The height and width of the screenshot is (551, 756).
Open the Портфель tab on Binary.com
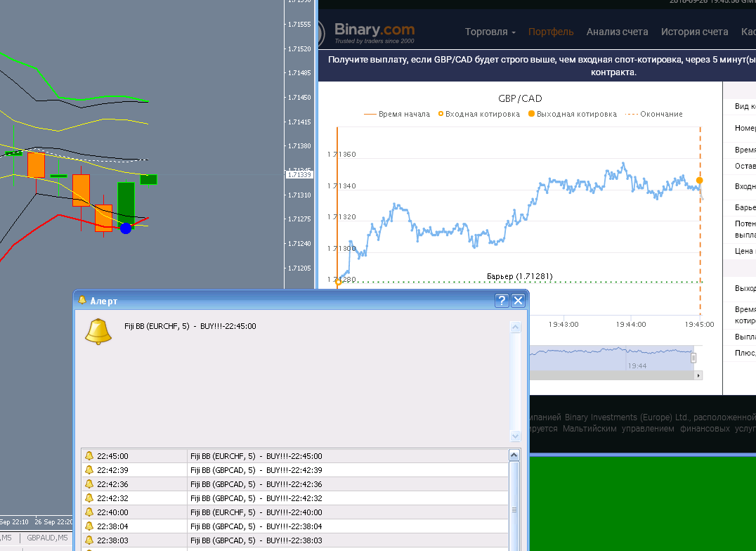click(x=551, y=32)
